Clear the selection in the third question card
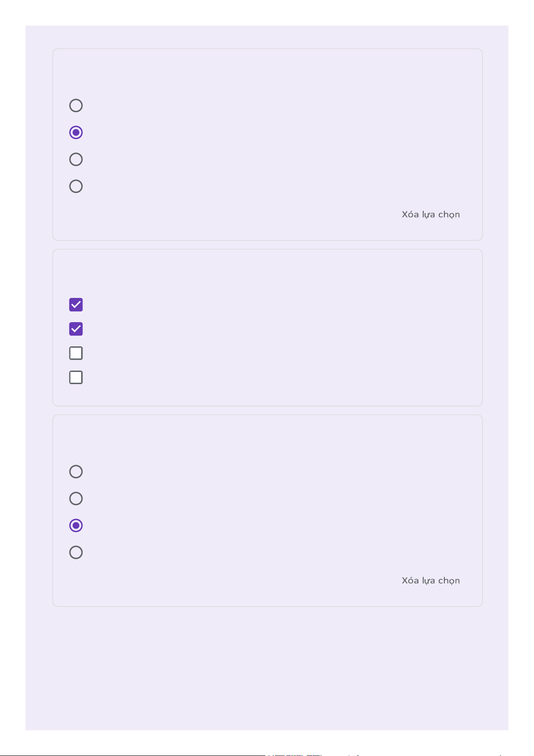The image size is (534, 756). [x=430, y=581]
